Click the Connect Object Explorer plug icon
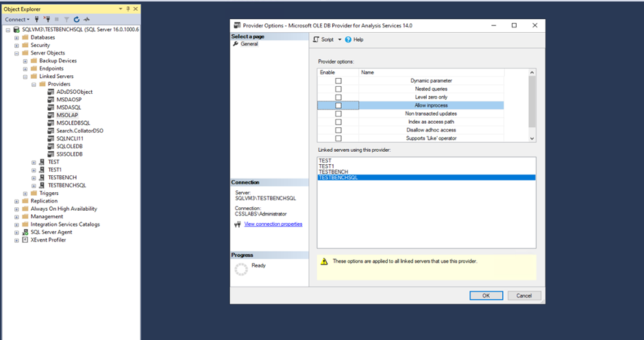Screen dimensions: 644x340 click(x=37, y=19)
